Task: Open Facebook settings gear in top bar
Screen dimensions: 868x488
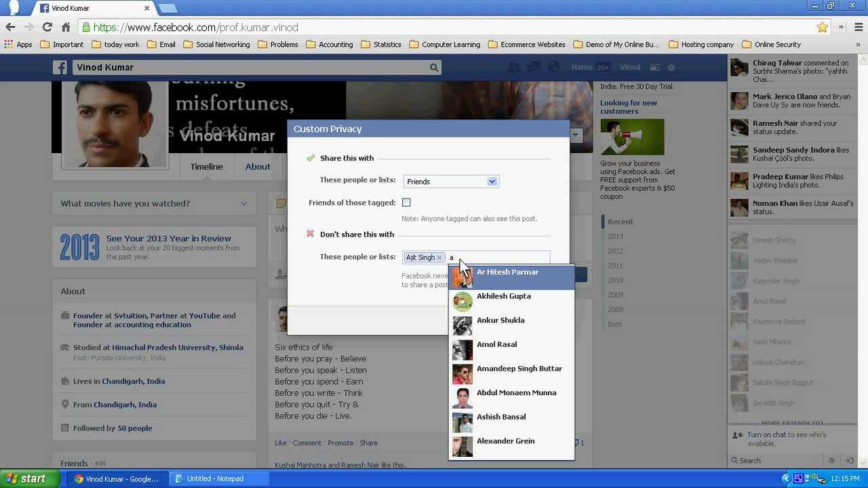Action: click(x=671, y=67)
